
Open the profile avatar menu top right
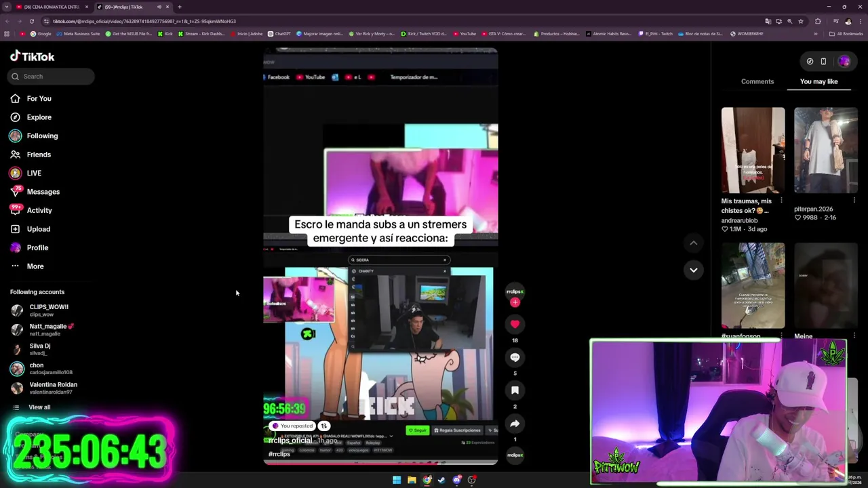point(844,61)
